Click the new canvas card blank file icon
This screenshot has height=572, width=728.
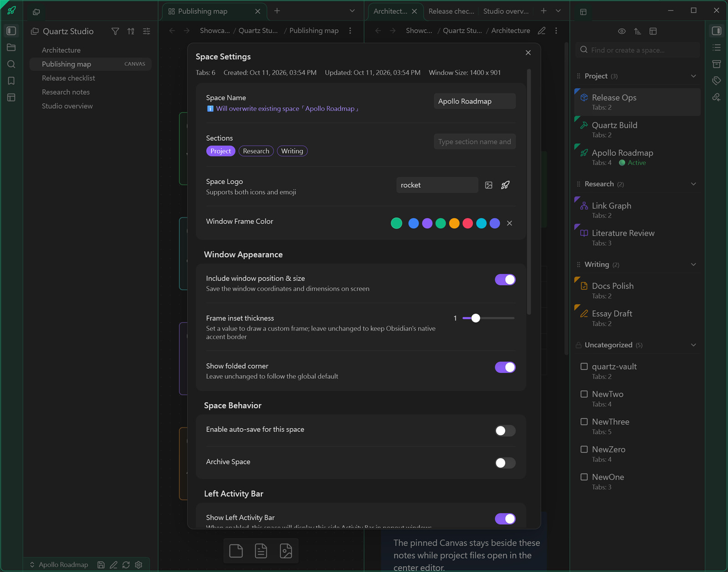pos(236,551)
